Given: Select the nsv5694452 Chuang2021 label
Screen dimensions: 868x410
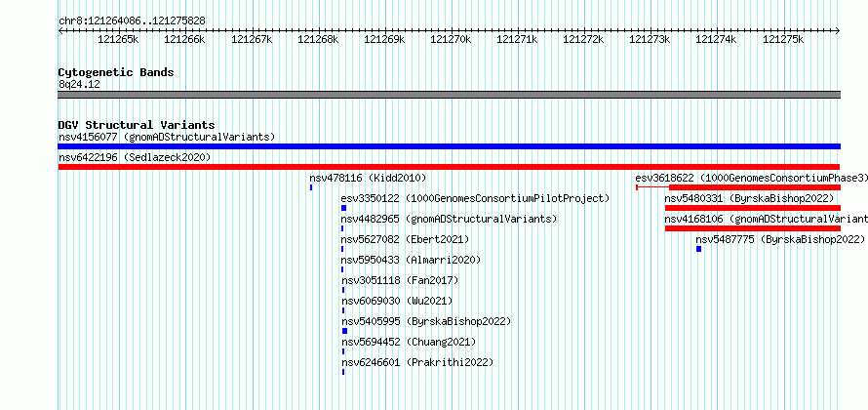Looking at the screenshot, I should 408,342.
